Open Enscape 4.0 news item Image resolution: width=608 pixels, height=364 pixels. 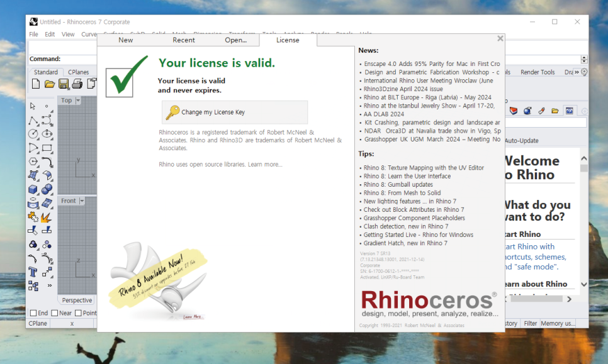pyautogui.click(x=432, y=64)
